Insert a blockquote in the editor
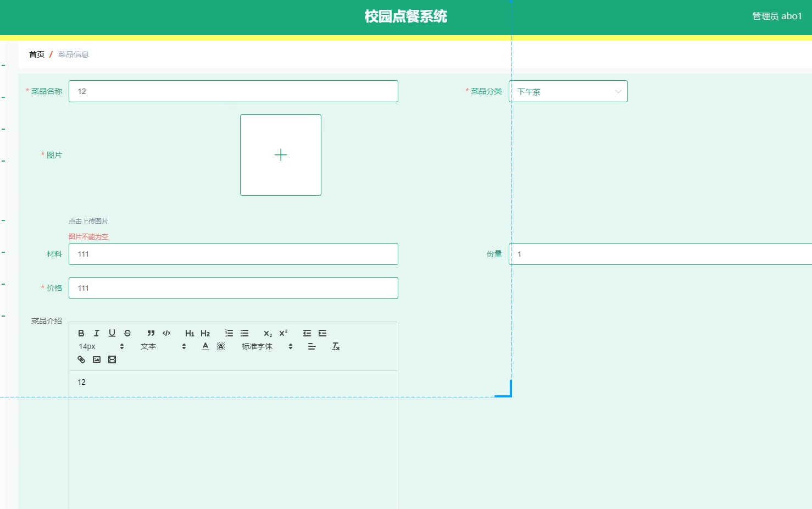The width and height of the screenshot is (812, 509). [x=151, y=333]
